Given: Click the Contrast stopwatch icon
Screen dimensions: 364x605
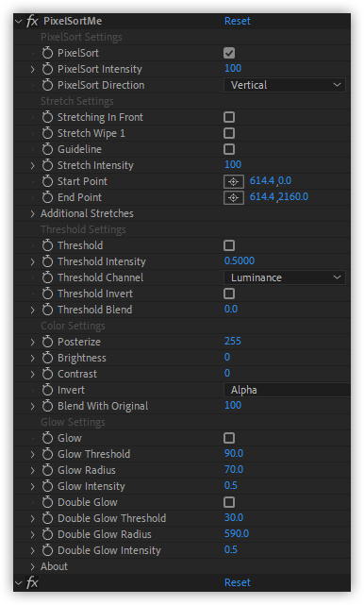Looking at the screenshot, I should 47,374.
